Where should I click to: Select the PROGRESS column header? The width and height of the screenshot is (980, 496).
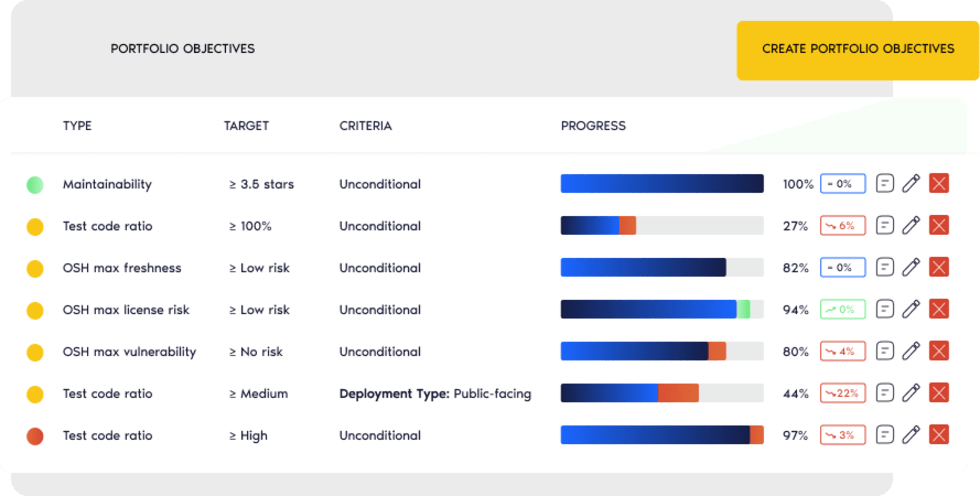coord(593,126)
